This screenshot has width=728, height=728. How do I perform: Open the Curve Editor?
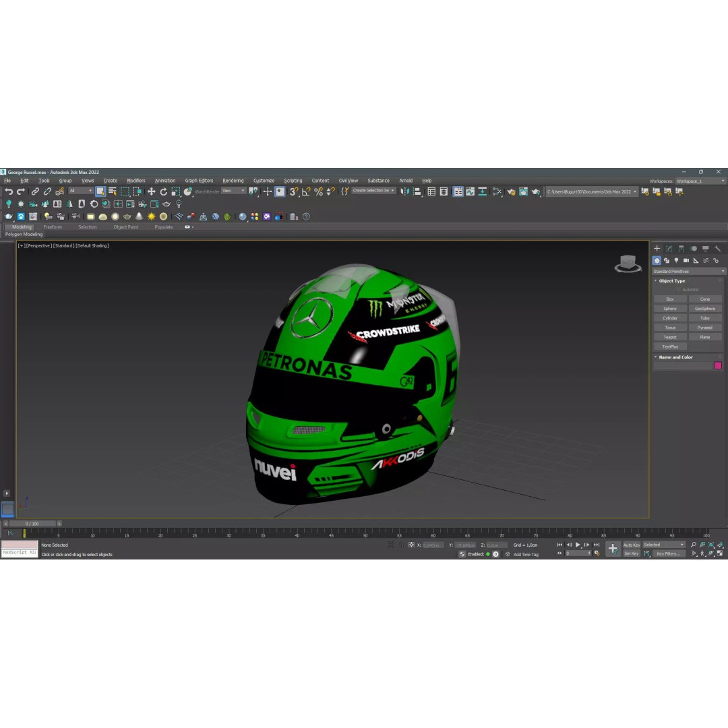pyautogui.click(x=471, y=191)
